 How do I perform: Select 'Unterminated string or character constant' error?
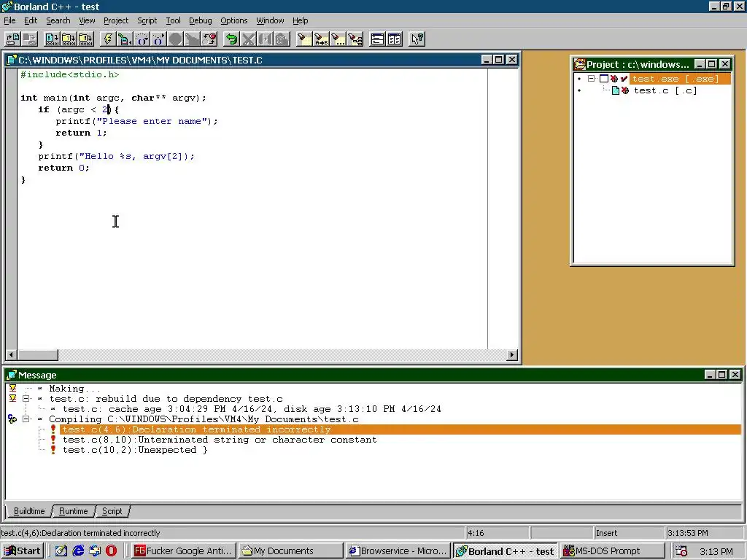click(x=220, y=440)
